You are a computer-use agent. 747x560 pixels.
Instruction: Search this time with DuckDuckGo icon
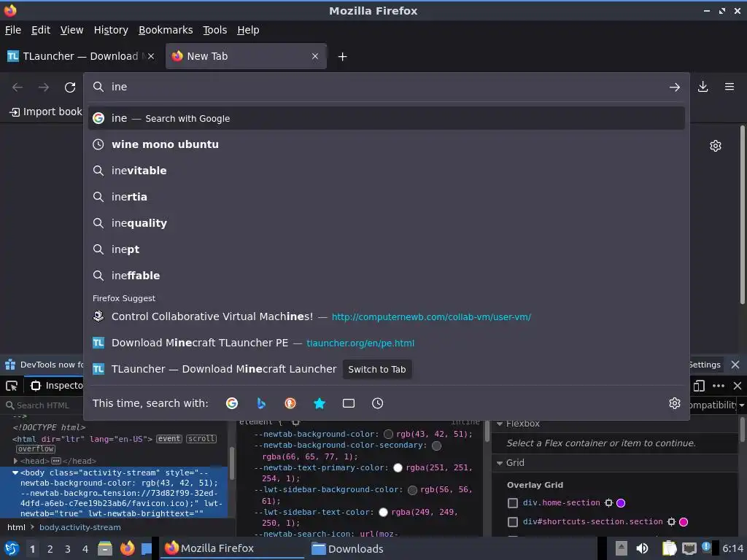click(290, 403)
